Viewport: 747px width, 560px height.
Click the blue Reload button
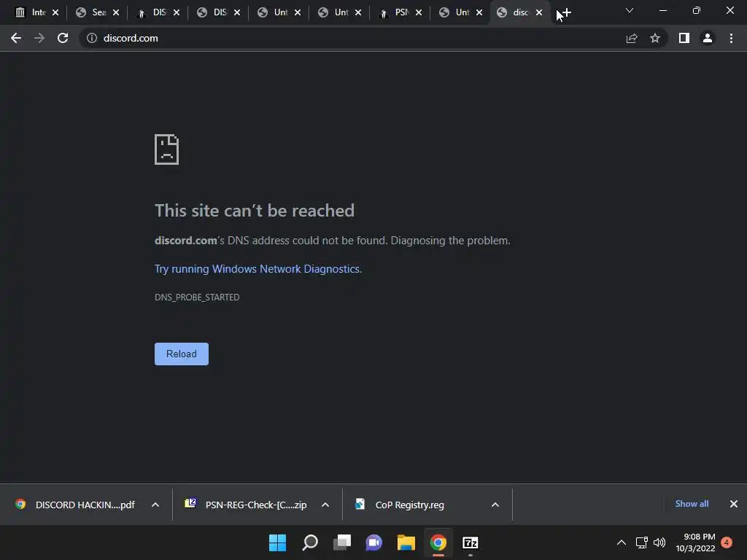pos(182,354)
